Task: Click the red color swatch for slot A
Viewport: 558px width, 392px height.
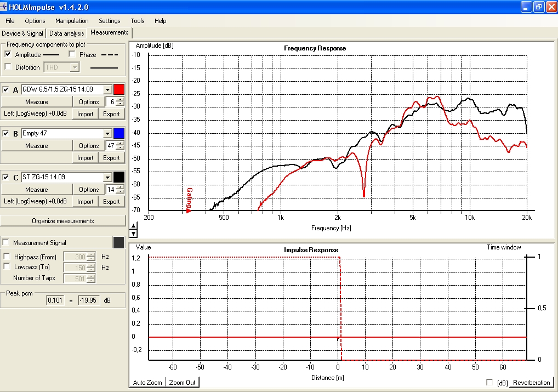Action: (119, 89)
